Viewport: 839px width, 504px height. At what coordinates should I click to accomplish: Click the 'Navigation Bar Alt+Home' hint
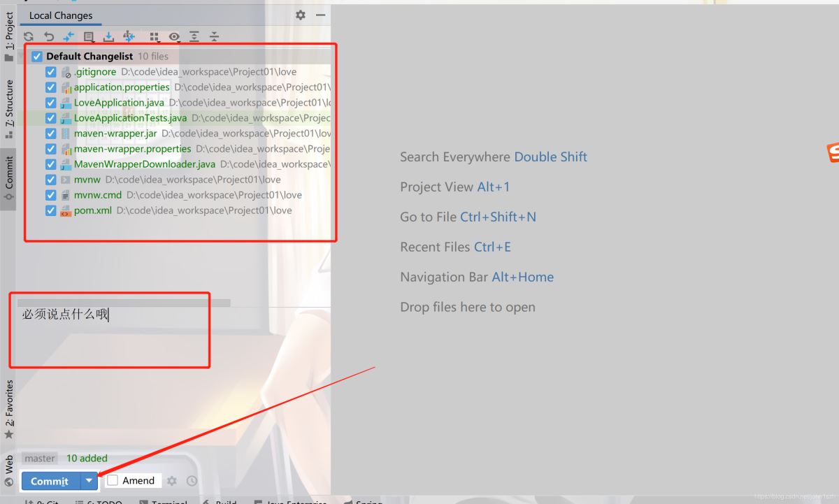point(477,278)
